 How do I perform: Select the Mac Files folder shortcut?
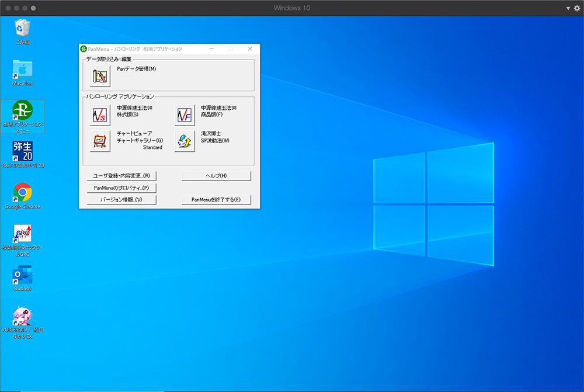tap(23, 70)
